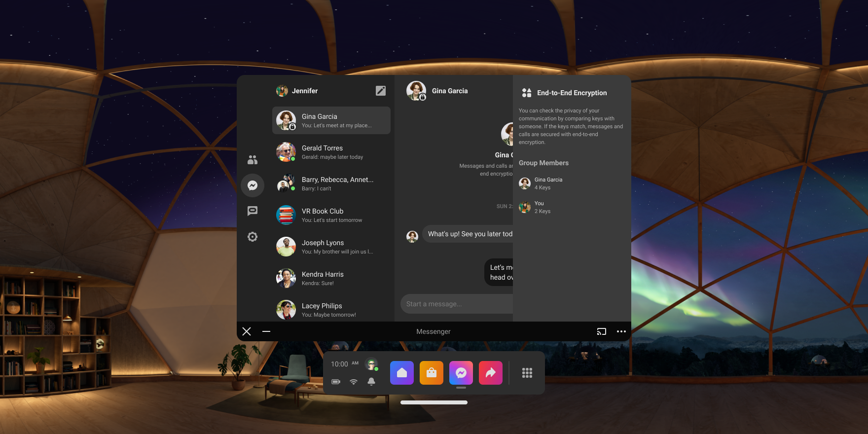Open the Gerald Torres conversation
This screenshot has height=434, width=868.
tap(331, 152)
